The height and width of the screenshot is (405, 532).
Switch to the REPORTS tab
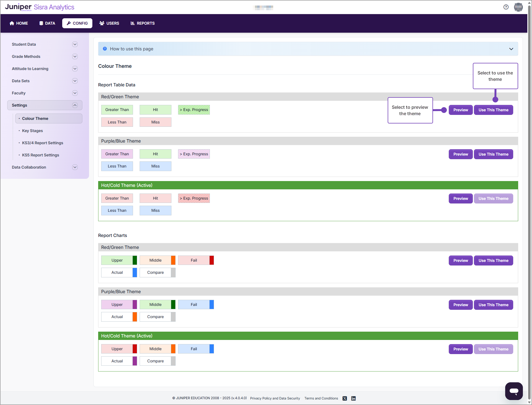pos(142,23)
